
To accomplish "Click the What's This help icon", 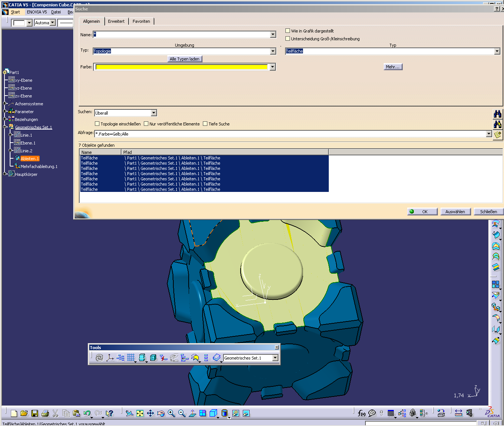I will [109, 413].
